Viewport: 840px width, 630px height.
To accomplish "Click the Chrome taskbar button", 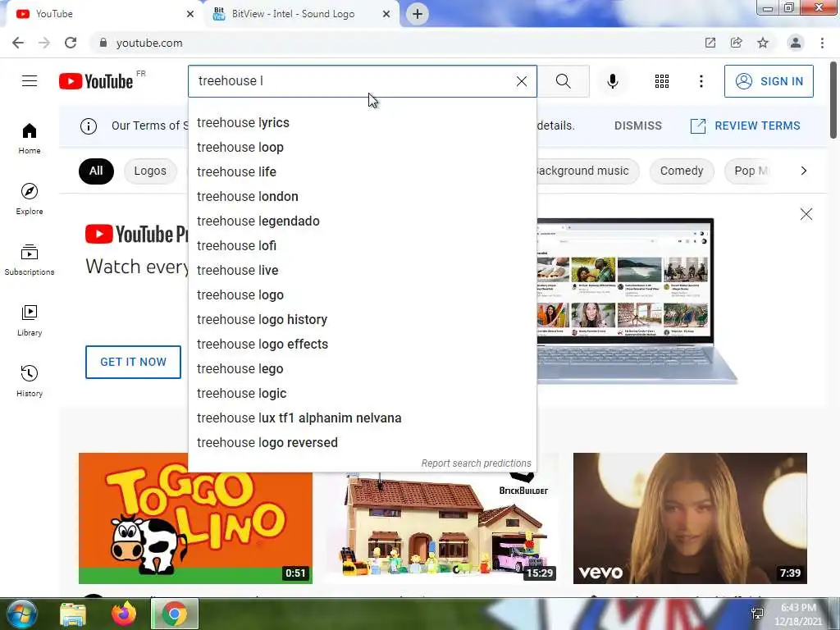I will click(175, 614).
